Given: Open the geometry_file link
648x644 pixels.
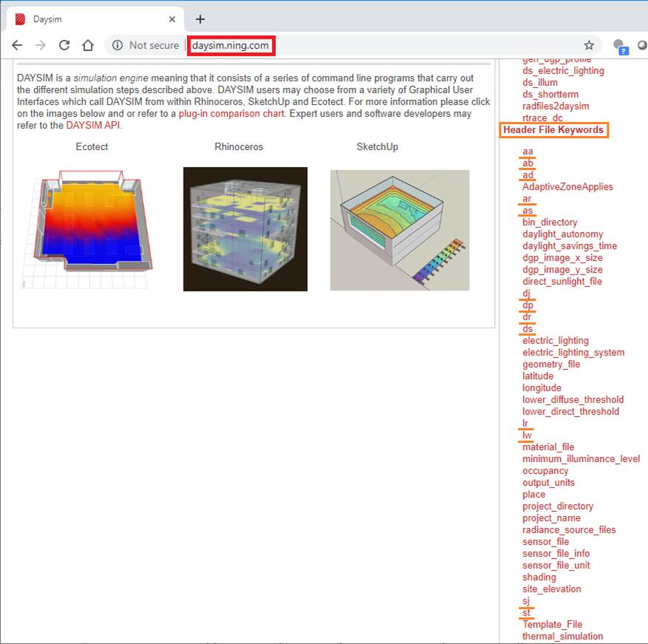Looking at the screenshot, I should pos(551,365).
